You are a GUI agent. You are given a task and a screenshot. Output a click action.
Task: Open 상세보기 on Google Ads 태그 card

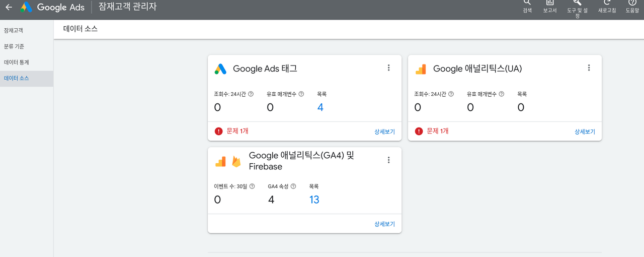pyautogui.click(x=384, y=132)
